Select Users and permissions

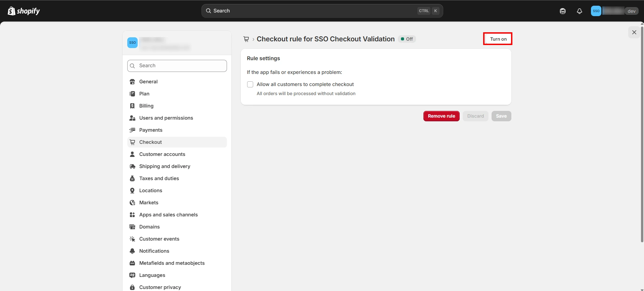click(177, 118)
